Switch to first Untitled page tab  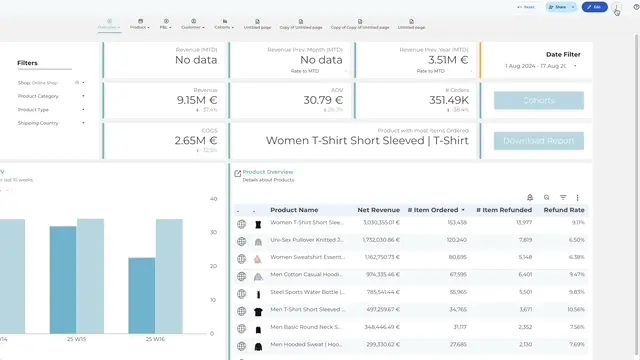point(258,24)
